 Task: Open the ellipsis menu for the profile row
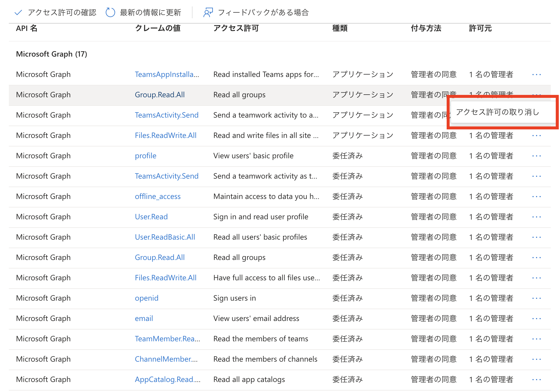tap(537, 156)
